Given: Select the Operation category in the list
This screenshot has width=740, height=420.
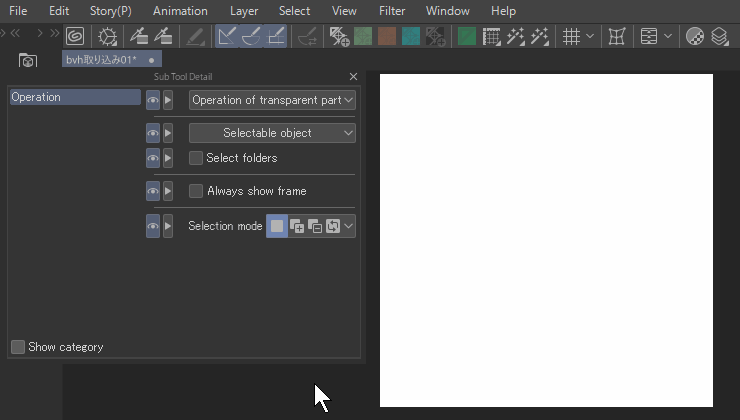Looking at the screenshot, I should [x=74, y=97].
